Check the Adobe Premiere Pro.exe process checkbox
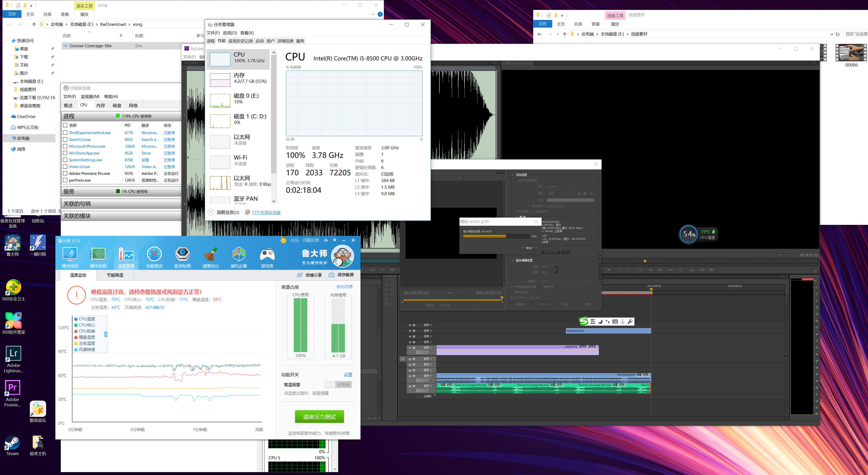Screen dimensions: 868x475 click(65, 173)
